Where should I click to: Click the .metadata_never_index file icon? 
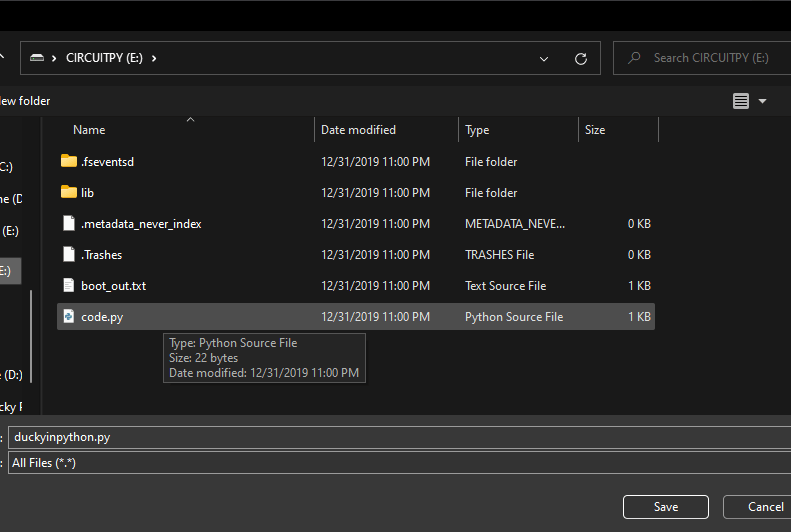click(68, 223)
